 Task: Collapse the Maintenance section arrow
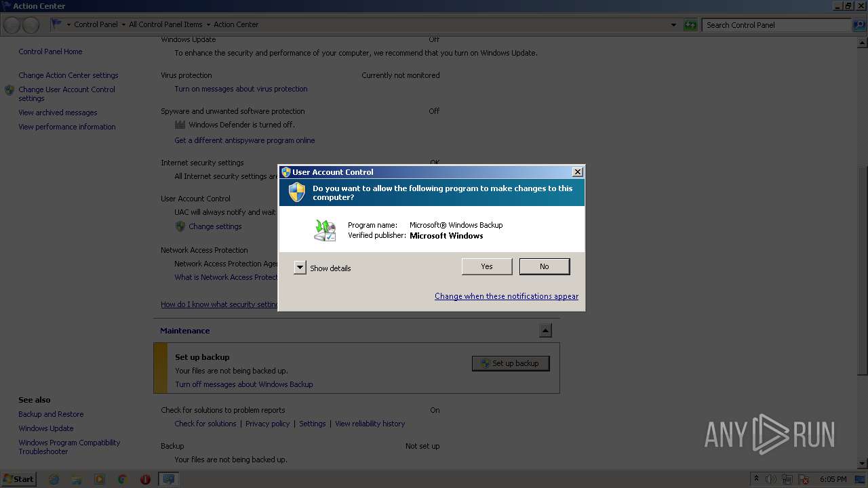[x=545, y=331]
